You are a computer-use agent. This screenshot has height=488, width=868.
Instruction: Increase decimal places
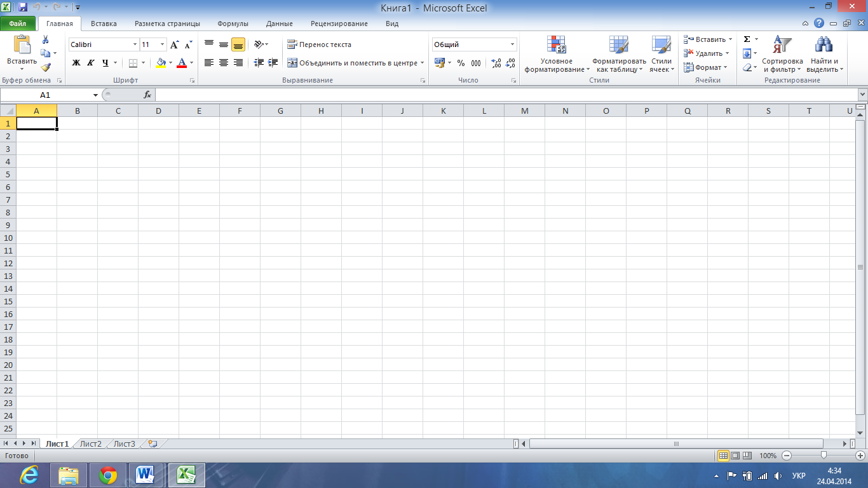[x=496, y=63]
